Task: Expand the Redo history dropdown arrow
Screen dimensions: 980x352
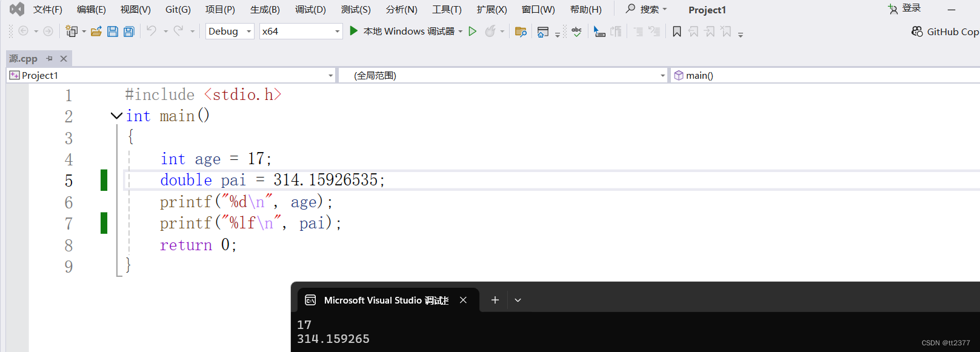Action: click(192, 31)
